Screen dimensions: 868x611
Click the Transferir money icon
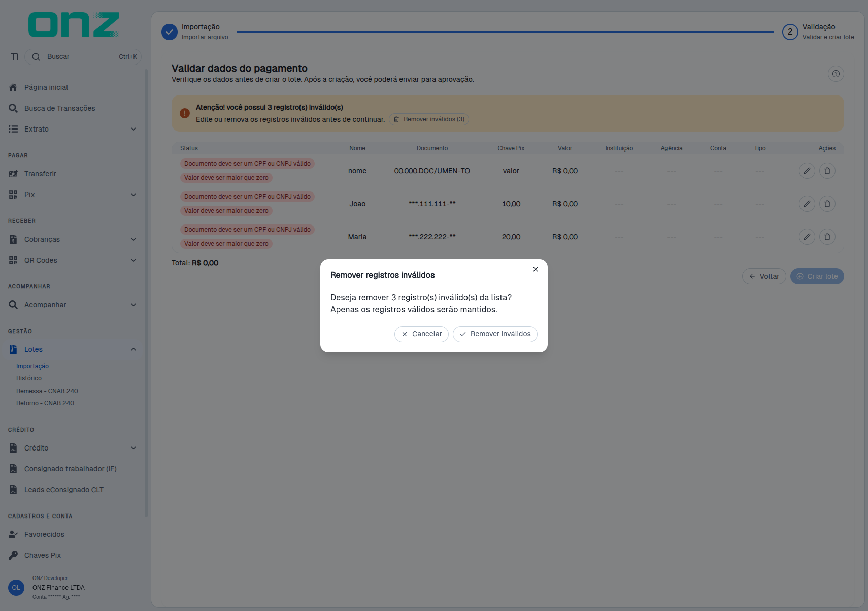click(13, 174)
